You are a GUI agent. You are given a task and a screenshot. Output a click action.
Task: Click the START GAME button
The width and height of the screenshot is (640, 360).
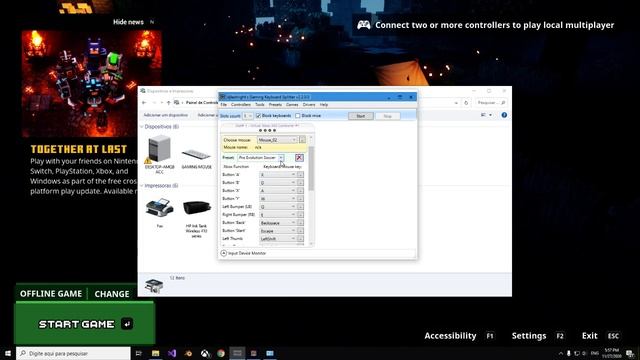click(84, 324)
